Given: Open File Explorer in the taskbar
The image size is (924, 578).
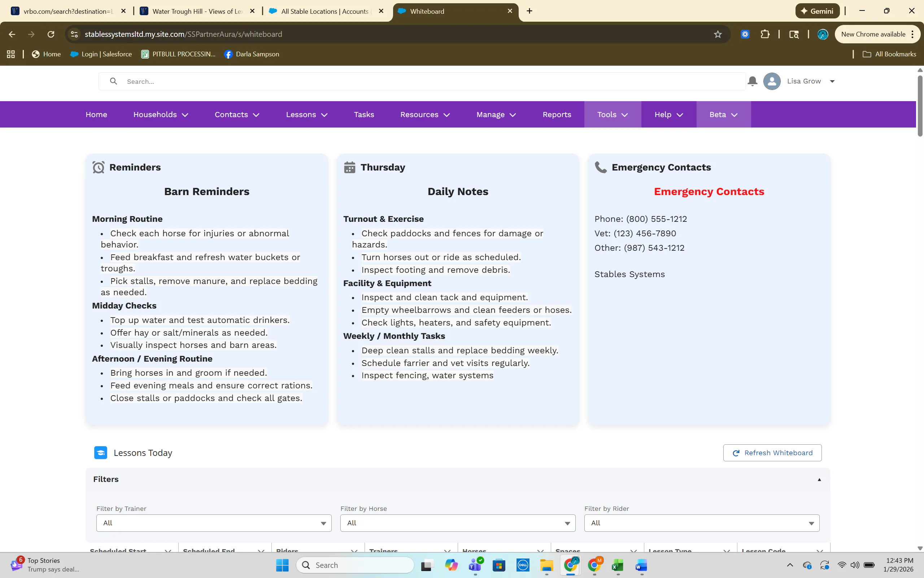Looking at the screenshot, I should pyautogui.click(x=546, y=565).
